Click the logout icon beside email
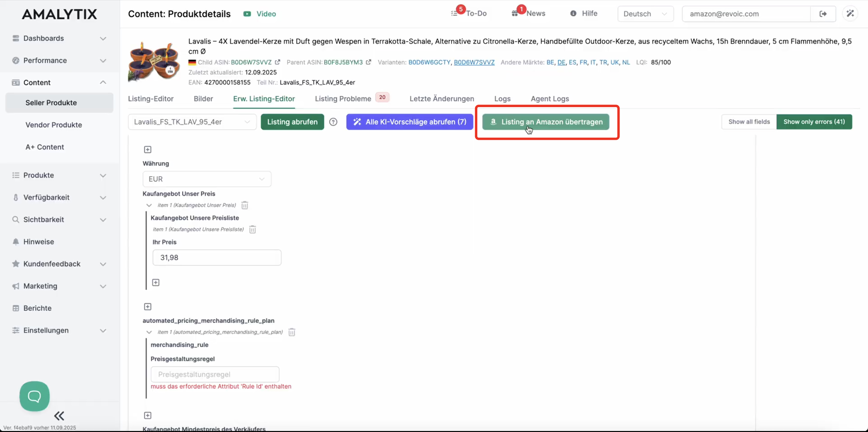 [823, 14]
